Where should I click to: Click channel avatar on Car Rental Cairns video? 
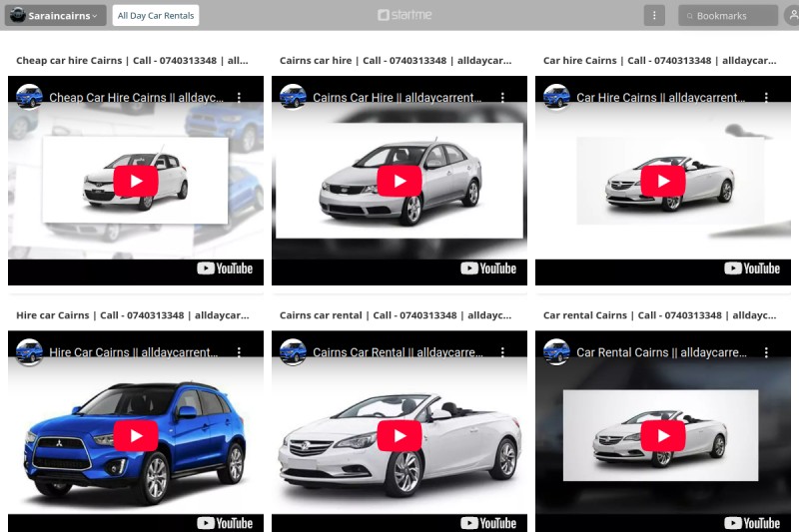coord(556,351)
